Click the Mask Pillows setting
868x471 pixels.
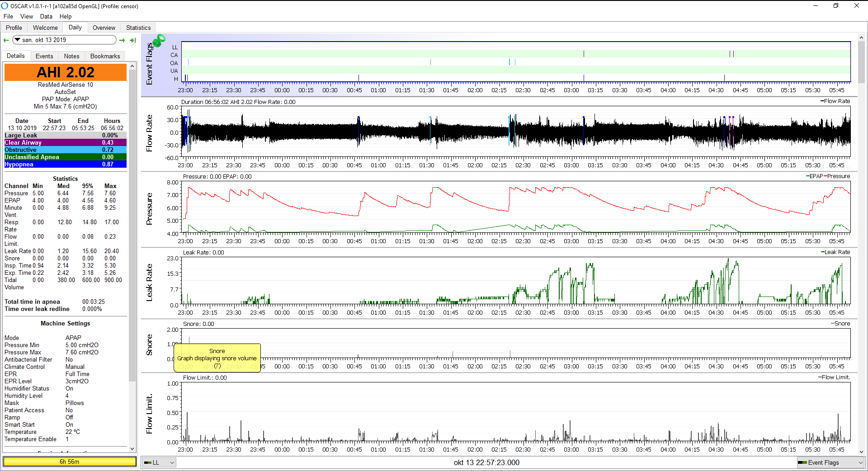(44, 403)
